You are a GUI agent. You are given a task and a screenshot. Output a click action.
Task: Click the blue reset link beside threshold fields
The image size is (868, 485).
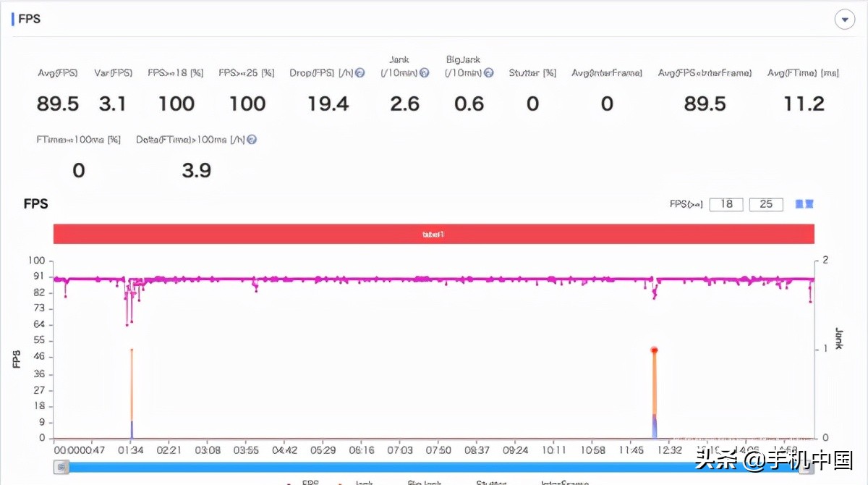[x=804, y=204]
